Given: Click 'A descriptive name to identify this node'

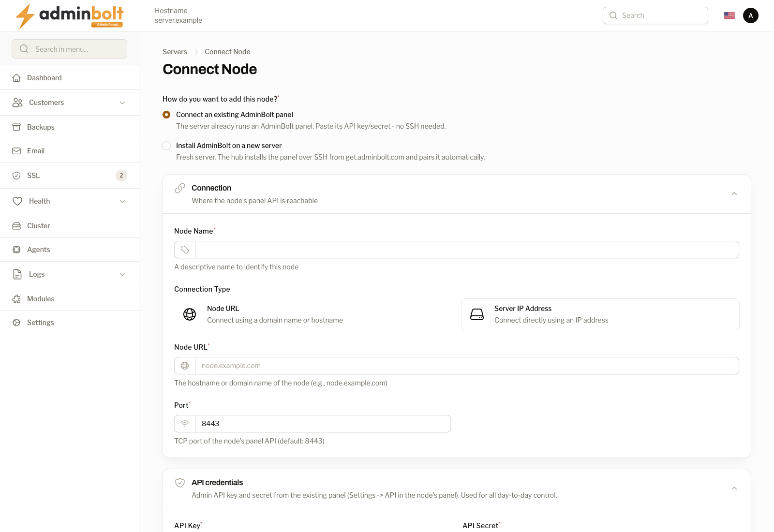Looking at the screenshot, I should (x=237, y=267).
